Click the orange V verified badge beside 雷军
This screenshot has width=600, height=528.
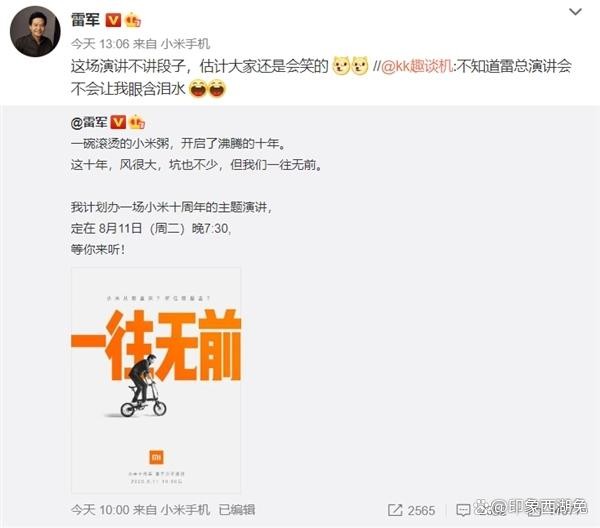[113, 20]
